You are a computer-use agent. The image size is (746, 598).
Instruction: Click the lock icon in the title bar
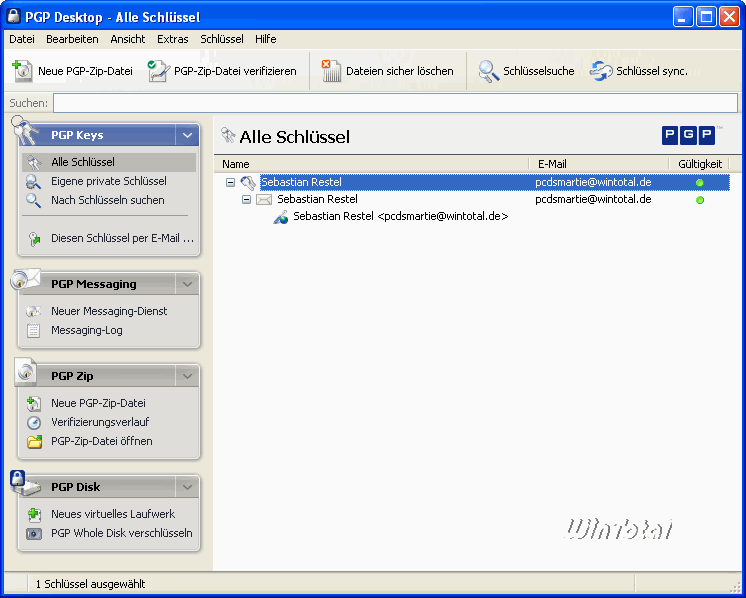pyautogui.click(x=14, y=16)
